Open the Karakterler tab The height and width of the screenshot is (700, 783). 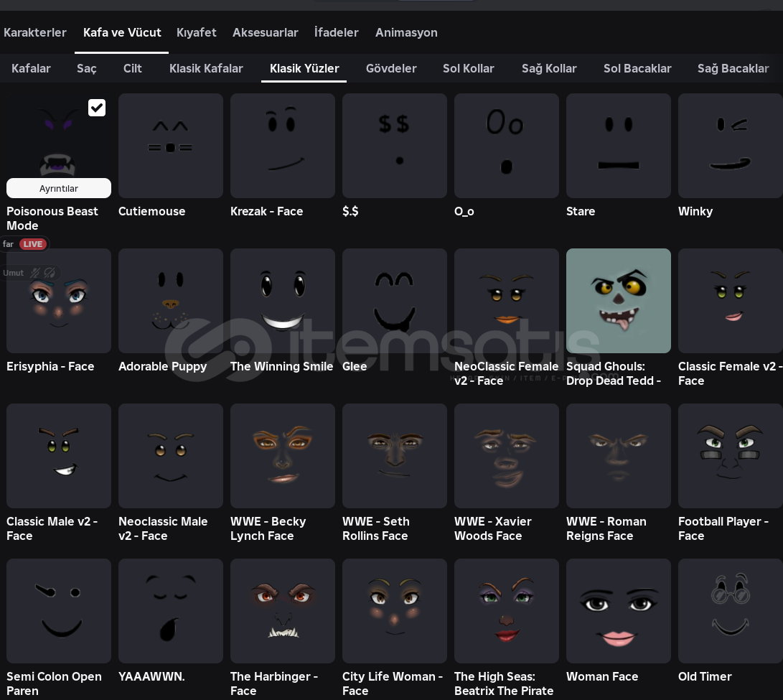pyautogui.click(x=35, y=32)
